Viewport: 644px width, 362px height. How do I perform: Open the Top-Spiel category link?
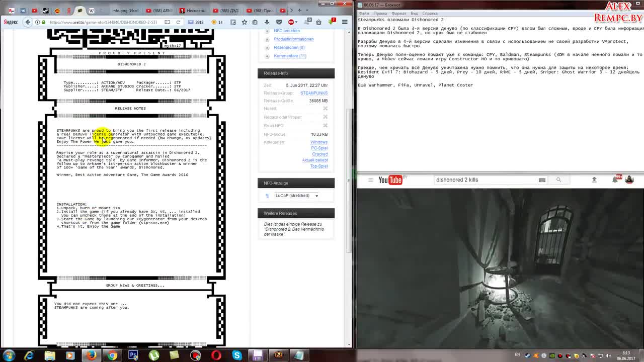[x=319, y=166]
